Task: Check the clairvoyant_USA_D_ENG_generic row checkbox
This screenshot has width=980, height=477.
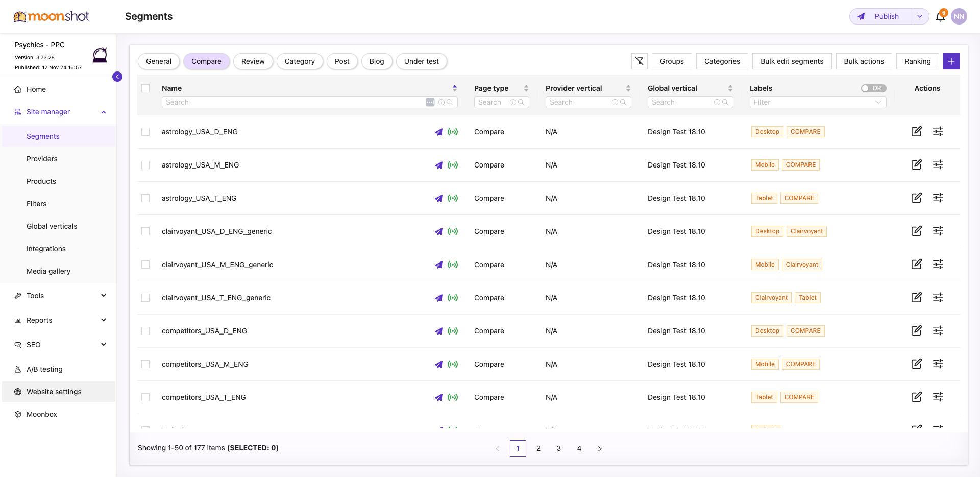Action: (x=145, y=231)
